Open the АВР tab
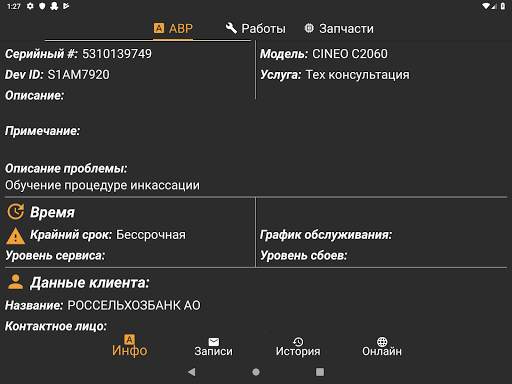 173,28
